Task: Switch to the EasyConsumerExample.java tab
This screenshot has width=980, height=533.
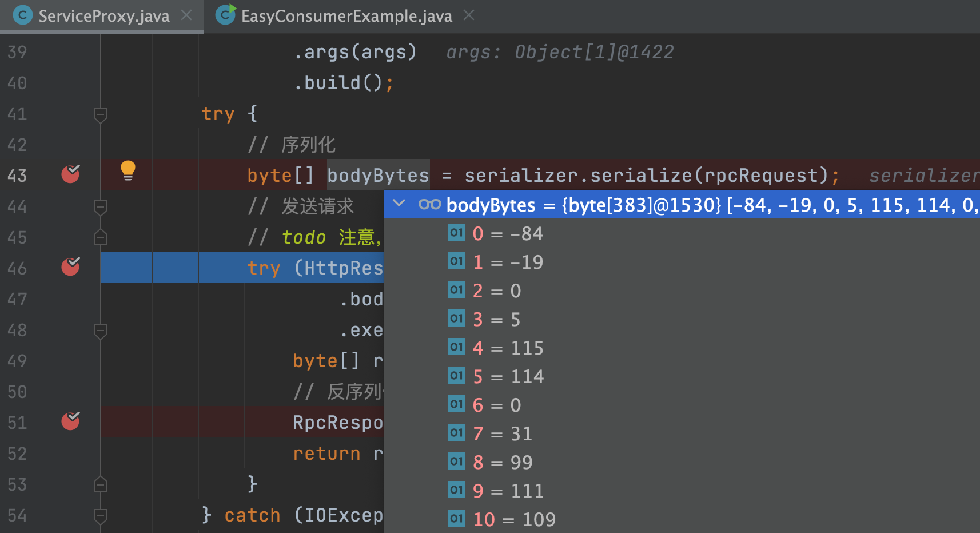Action: coord(346,16)
